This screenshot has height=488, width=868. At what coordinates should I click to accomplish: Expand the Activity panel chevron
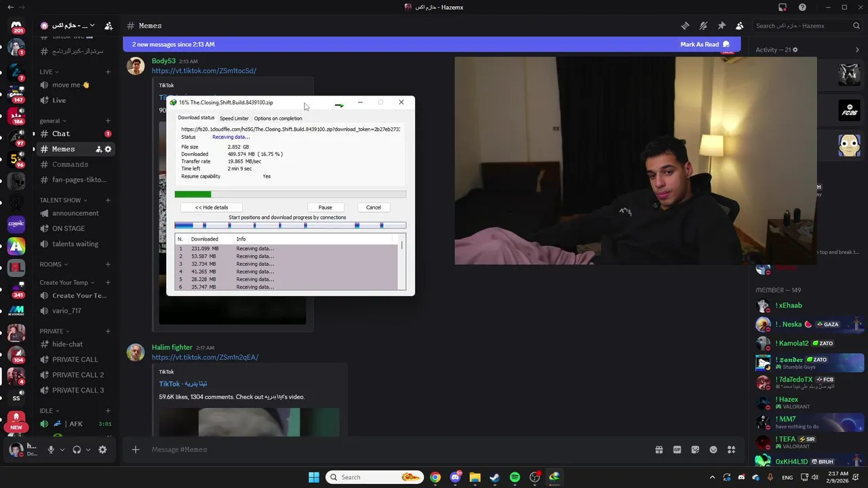click(x=857, y=49)
